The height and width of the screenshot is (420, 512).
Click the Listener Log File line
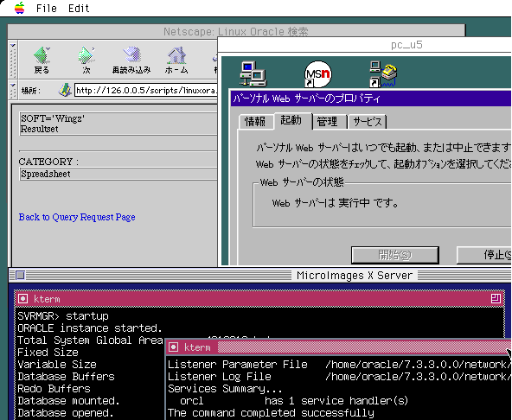[340, 376]
